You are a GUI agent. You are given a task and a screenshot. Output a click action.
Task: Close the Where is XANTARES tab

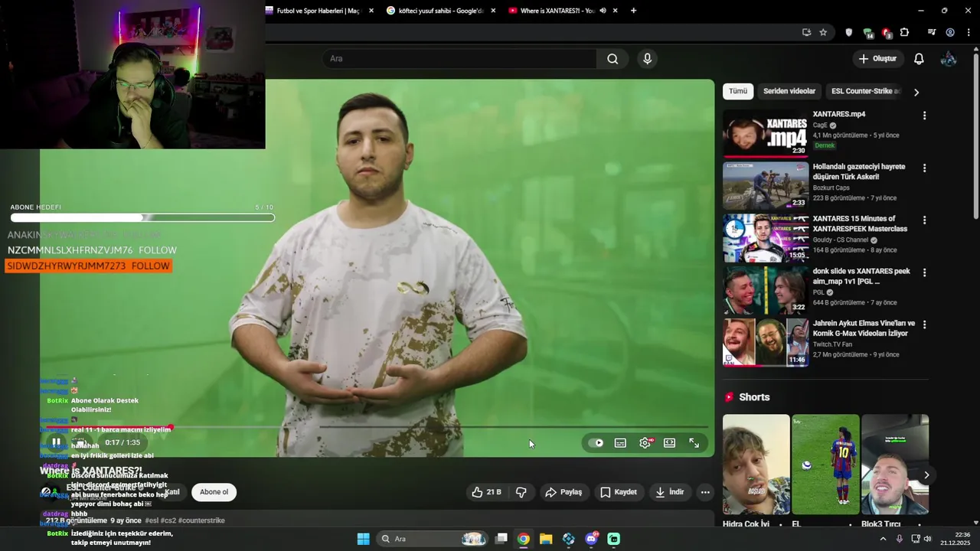point(615,11)
